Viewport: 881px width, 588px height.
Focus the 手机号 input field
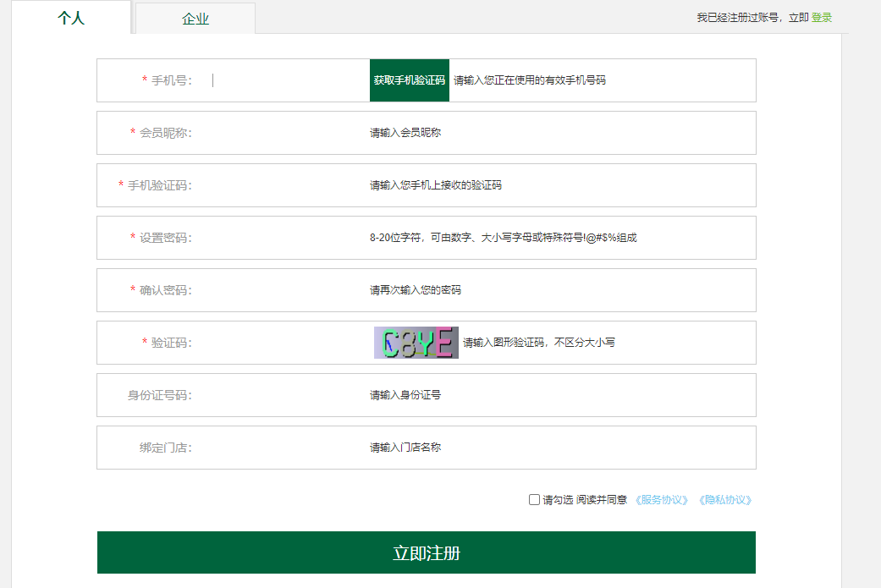tap(288, 80)
